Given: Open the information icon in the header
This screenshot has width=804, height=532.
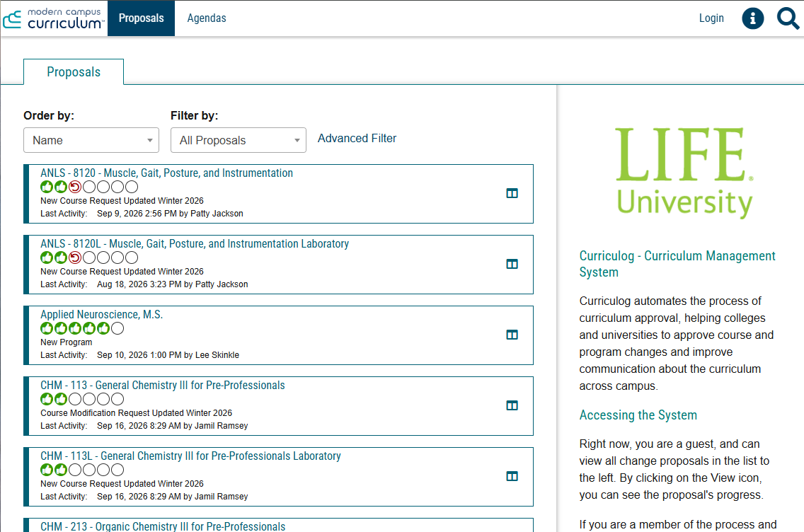Looking at the screenshot, I should click(x=753, y=18).
